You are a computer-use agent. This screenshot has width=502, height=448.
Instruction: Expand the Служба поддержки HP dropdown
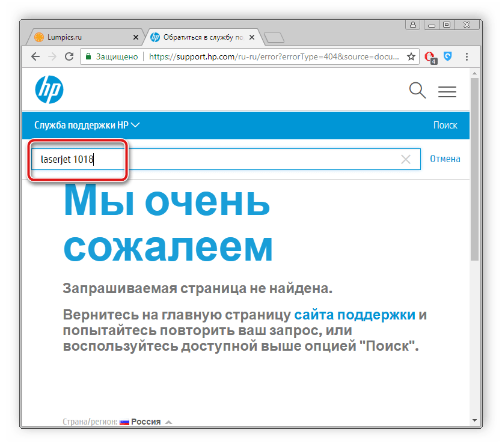pyautogui.click(x=87, y=126)
